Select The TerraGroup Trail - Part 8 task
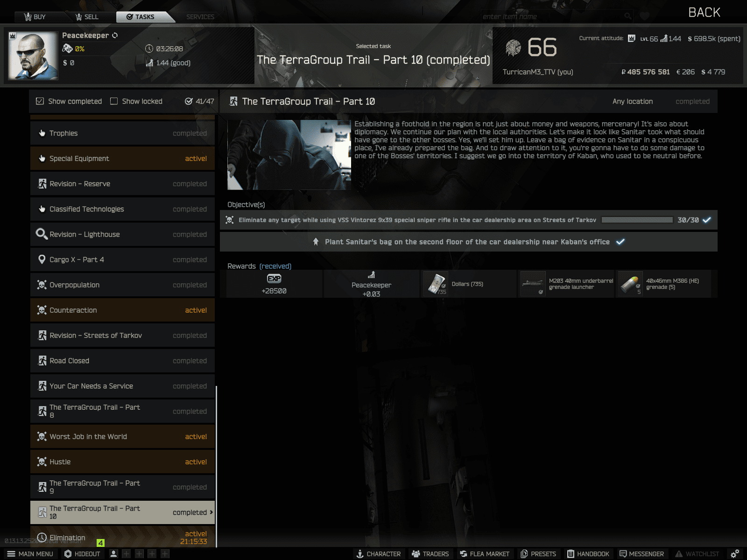This screenshot has width=747, height=560. [122, 411]
